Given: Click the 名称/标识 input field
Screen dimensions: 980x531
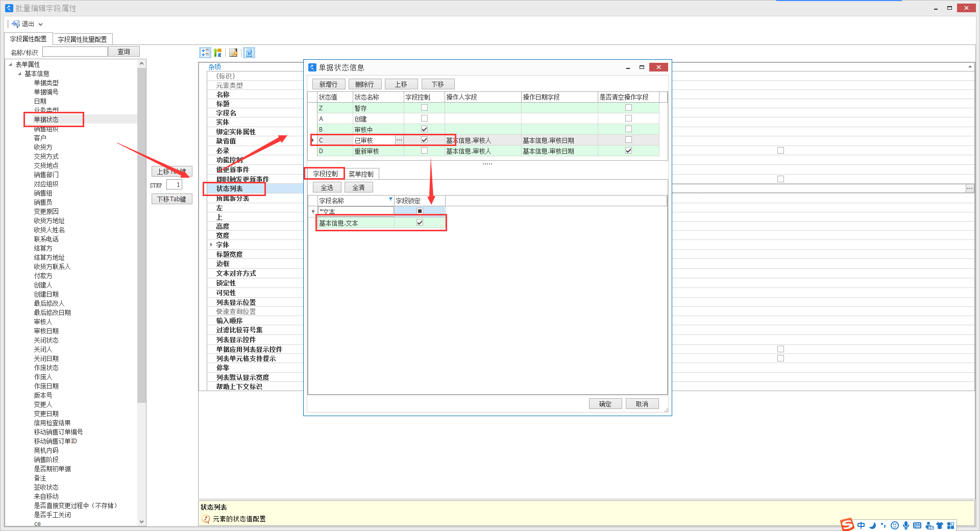Looking at the screenshot, I should click(x=75, y=51).
